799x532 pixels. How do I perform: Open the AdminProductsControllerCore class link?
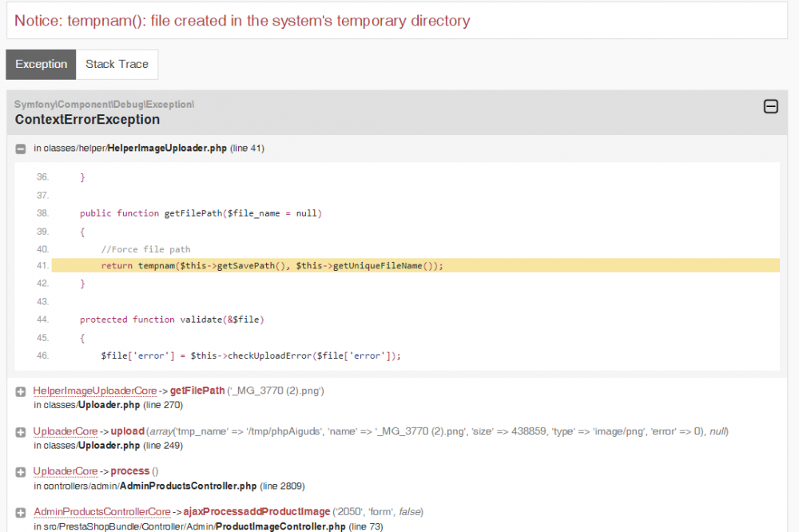[101, 511]
